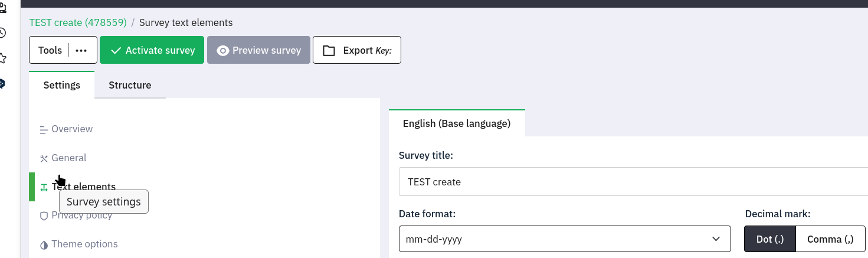
Task: Open the Date format dropdown
Action: click(564, 239)
